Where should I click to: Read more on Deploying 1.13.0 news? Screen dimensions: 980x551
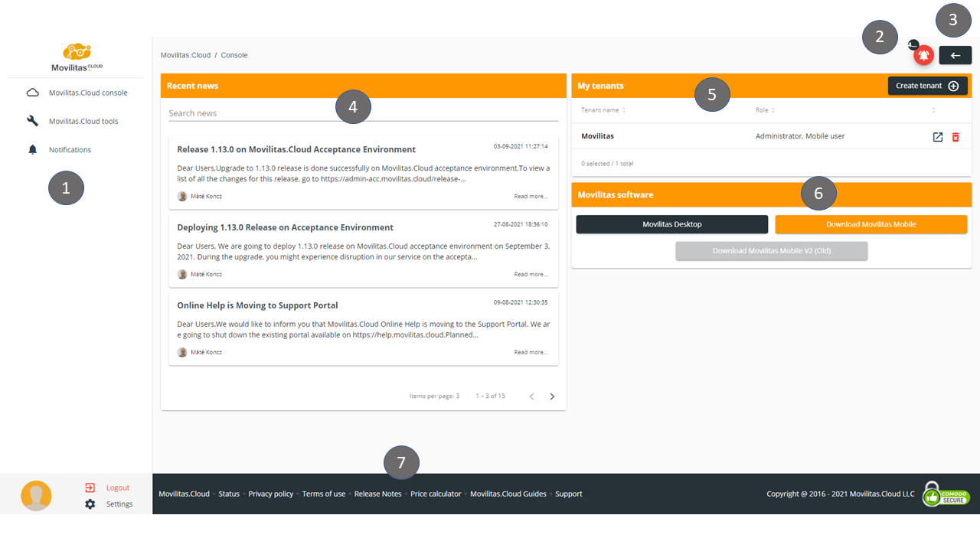(531, 274)
